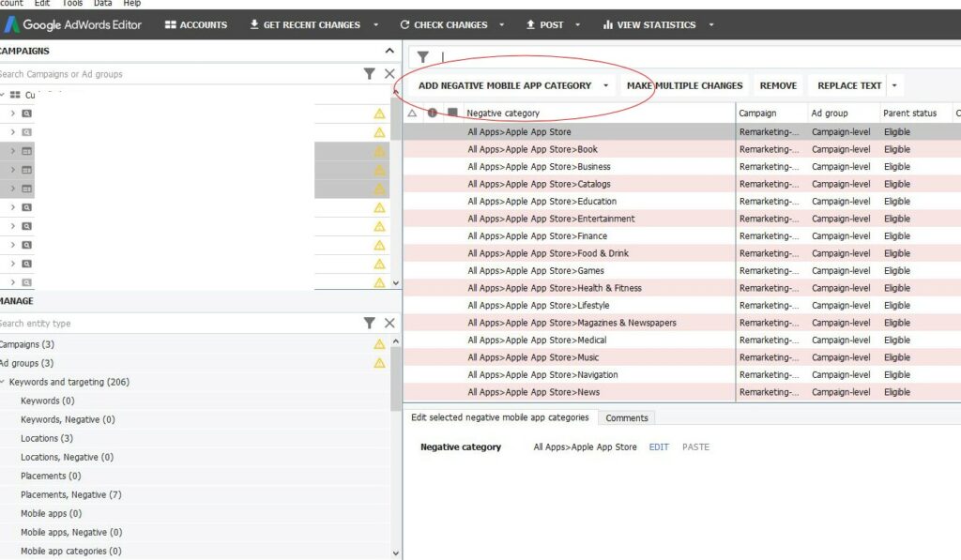Click Get Recent Changes button
The height and width of the screenshot is (560, 961).
click(x=305, y=24)
